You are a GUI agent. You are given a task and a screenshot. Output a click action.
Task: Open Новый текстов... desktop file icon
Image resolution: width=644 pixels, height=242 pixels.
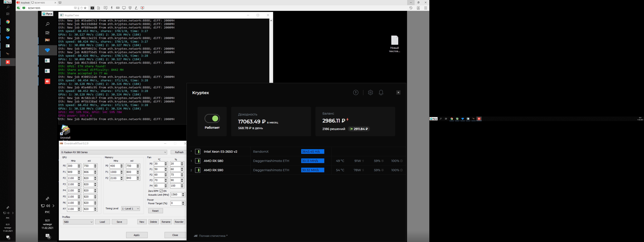[x=394, y=44]
